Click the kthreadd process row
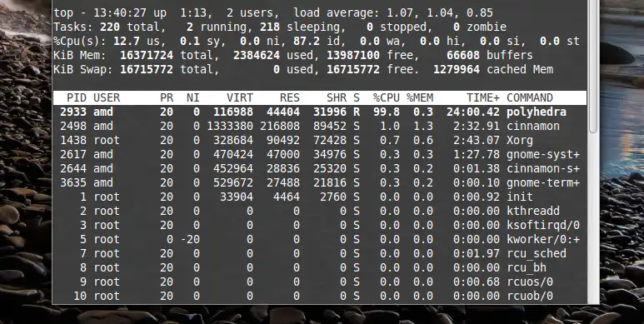The width and height of the screenshot is (644, 324). [320, 211]
